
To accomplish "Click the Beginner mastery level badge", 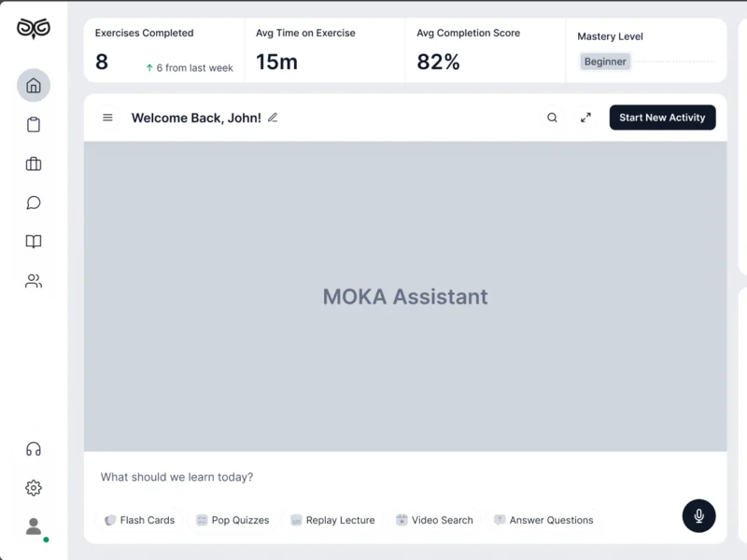I will point(605,62).
